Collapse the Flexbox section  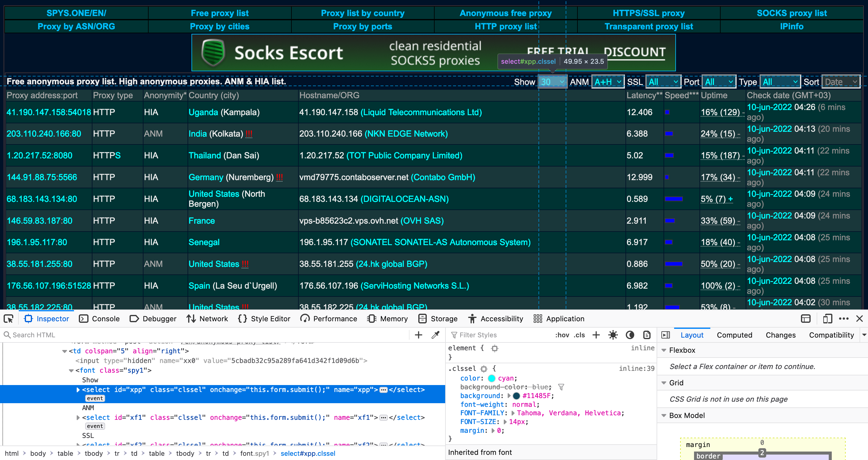(664, 350)
